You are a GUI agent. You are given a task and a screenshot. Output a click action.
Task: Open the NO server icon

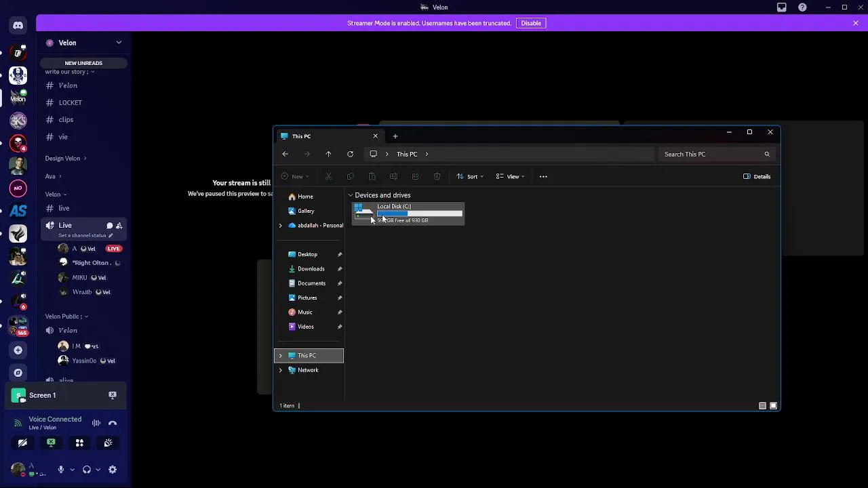(x=18, y=188)
